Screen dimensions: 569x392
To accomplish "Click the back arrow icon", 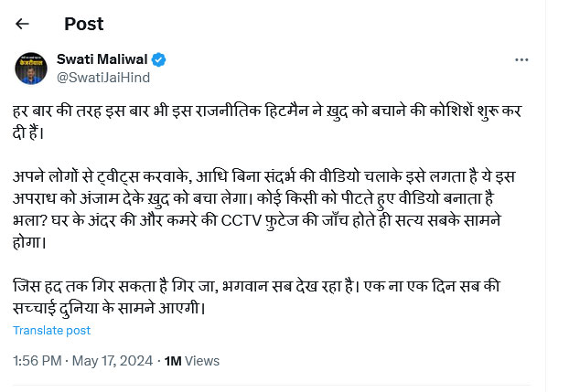I will (23, 24).
